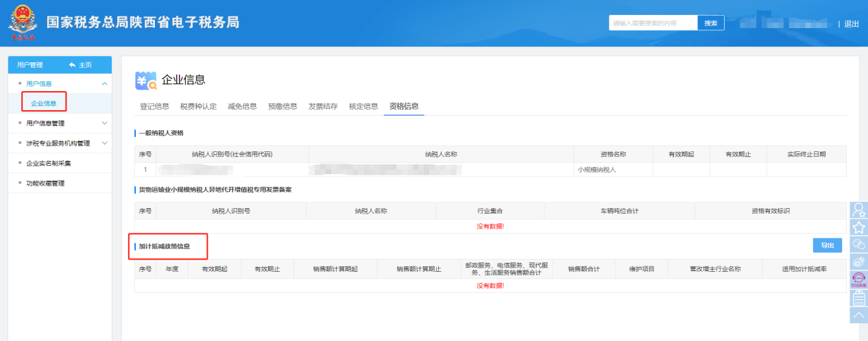Click the user-with-star icon in right sidebar
Image resolution: width=868 pixels, height=341 pixels.
[858, 210]
